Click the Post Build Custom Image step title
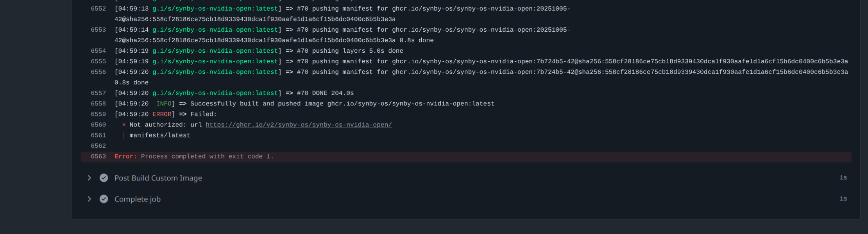This screenshot has height=234, width=868. tap(158, 178)
